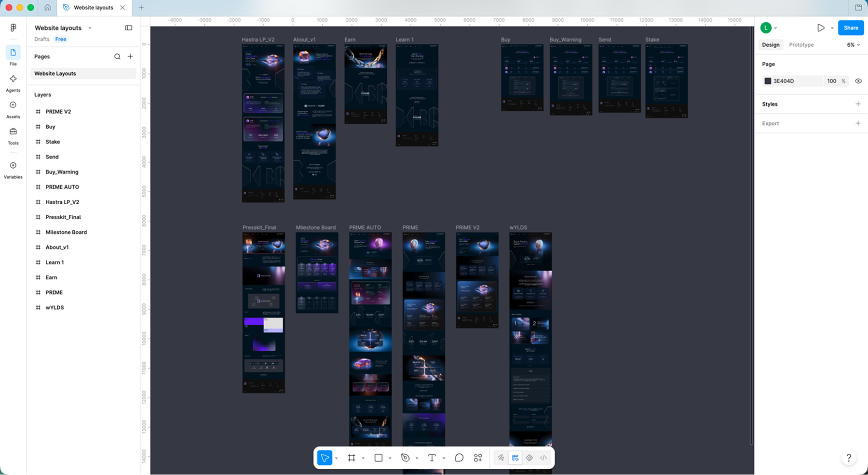Viewport: 868px width, 475px height.
Task: Toggle page background visibility eye
Action: pyautogui.click(x=858, y=81)
